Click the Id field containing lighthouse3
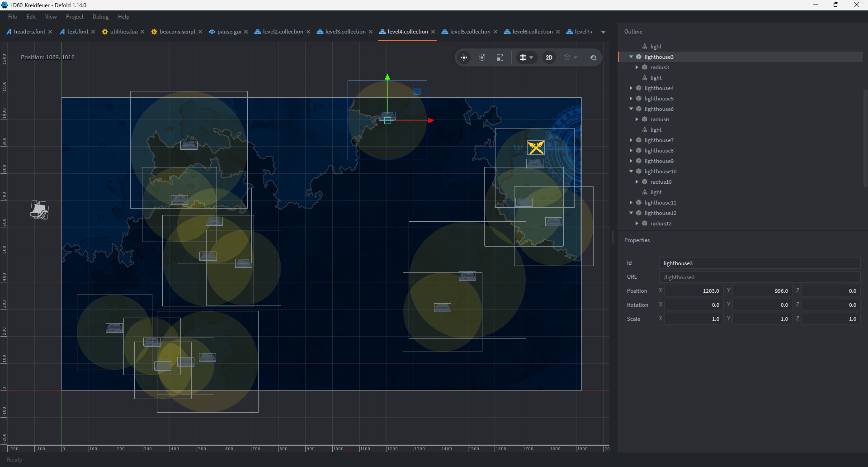Viewport: 868px width, 467px height. [x=759, y=263]
